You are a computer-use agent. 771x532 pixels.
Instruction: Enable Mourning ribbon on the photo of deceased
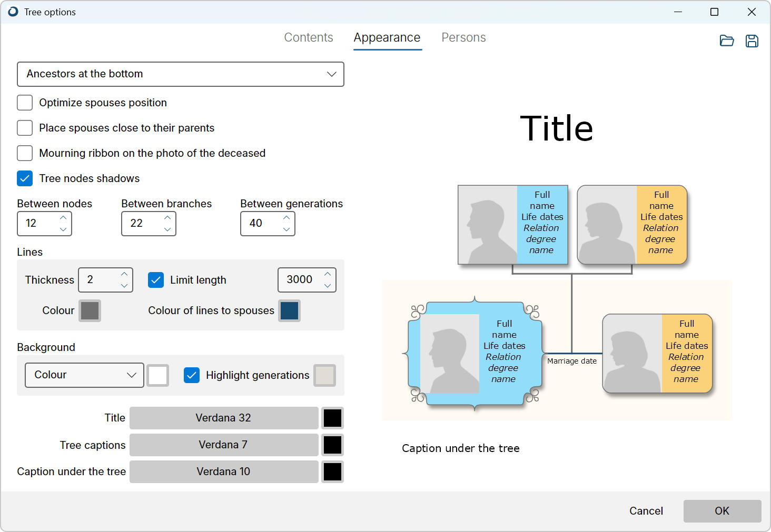pos(25,153)
